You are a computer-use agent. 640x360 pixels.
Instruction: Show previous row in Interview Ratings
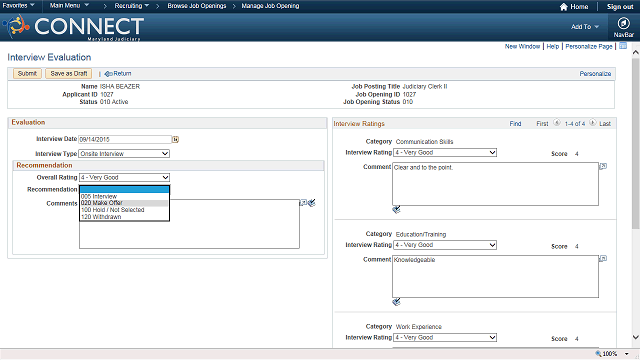point(557,123)
